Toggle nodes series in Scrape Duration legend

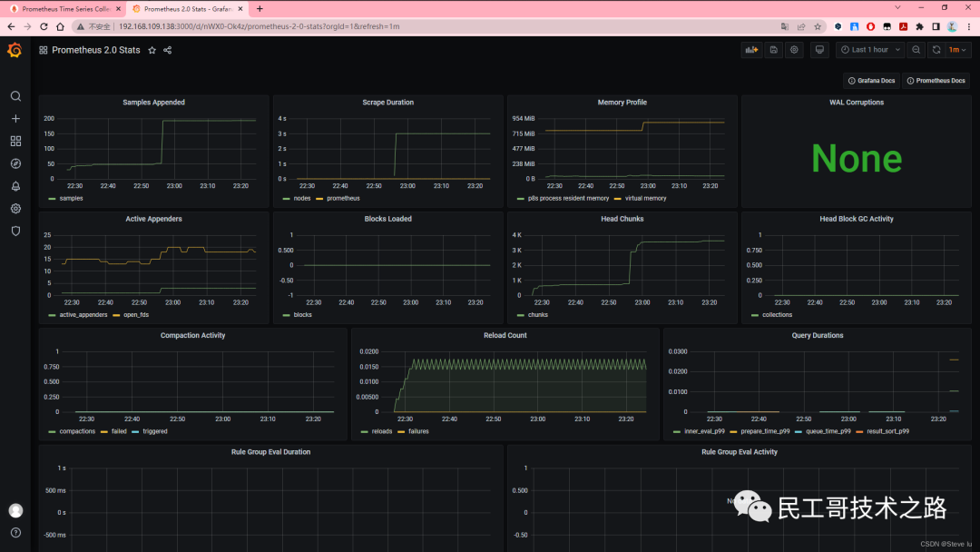coord(302,198)
